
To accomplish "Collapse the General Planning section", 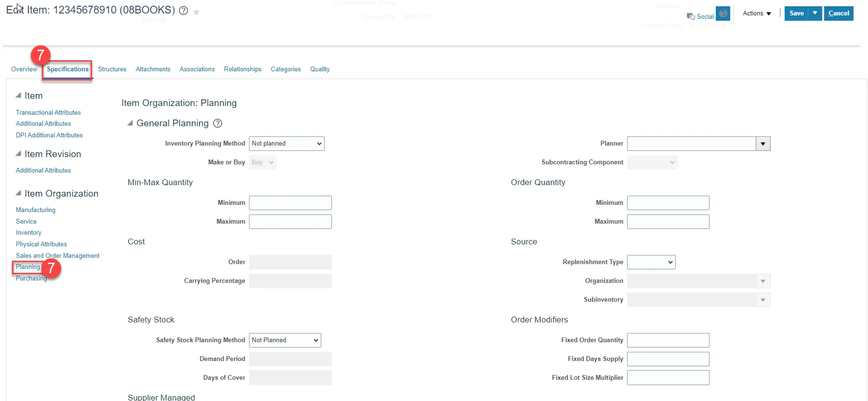I will point(130,123).
